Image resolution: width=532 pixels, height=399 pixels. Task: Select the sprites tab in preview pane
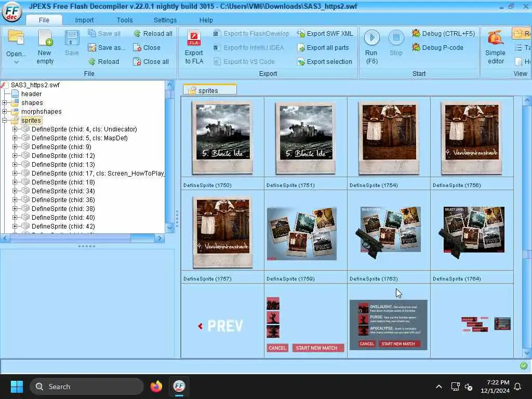(x=210, y=90)
